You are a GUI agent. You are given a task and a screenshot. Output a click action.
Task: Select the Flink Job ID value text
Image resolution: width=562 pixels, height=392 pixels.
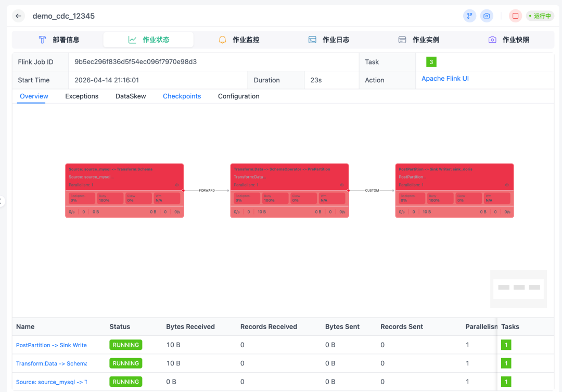135,61
